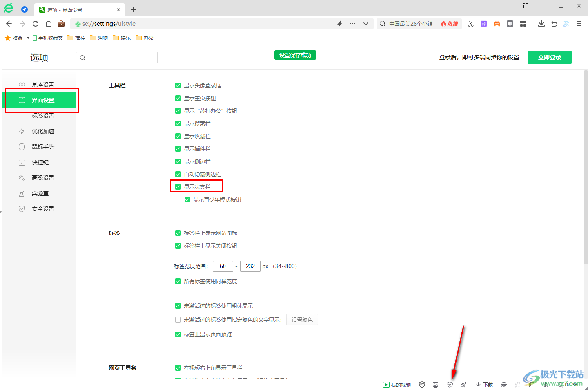Image resolution: width=588 pixels, height=390 pixels.
Task: Toggle 所有标签使用同样宽度 checkbox
Action: click(178, 281)
